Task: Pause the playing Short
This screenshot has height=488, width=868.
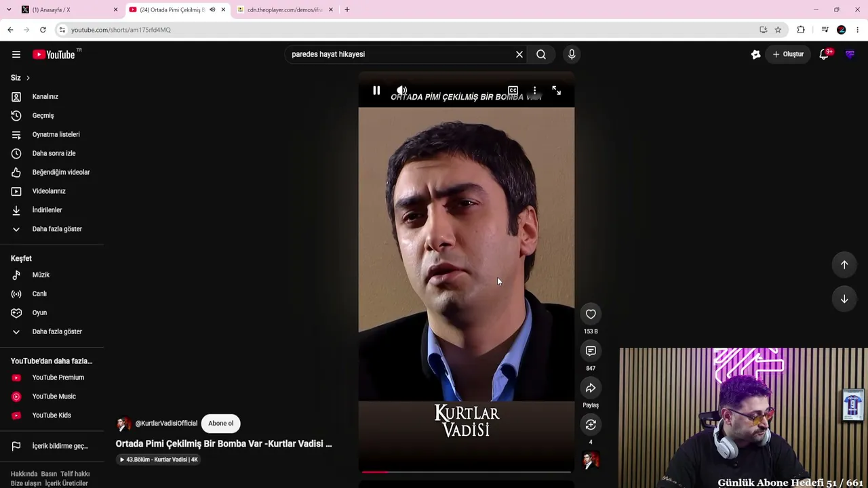Action: point(376,90)
